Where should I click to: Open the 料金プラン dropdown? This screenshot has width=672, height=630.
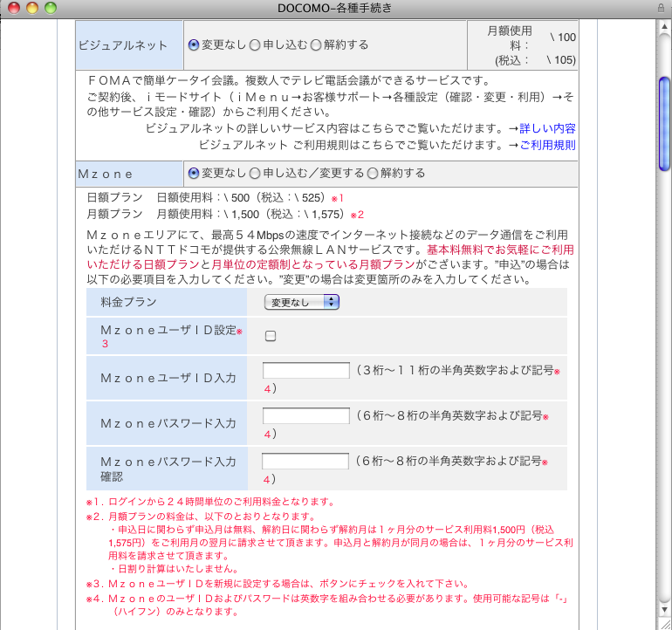coord(302,302)
